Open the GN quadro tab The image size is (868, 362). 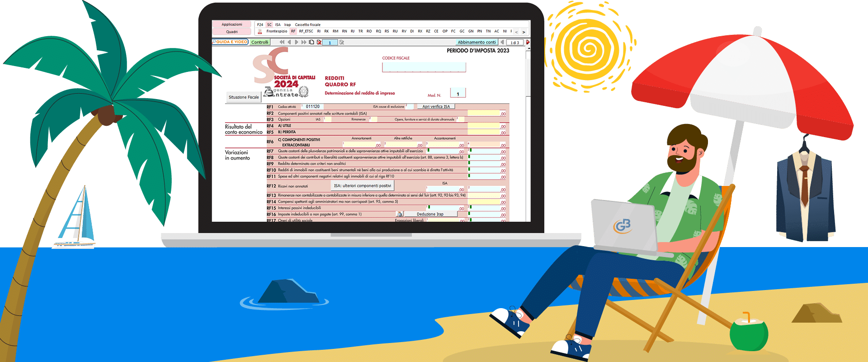[471, 31]
